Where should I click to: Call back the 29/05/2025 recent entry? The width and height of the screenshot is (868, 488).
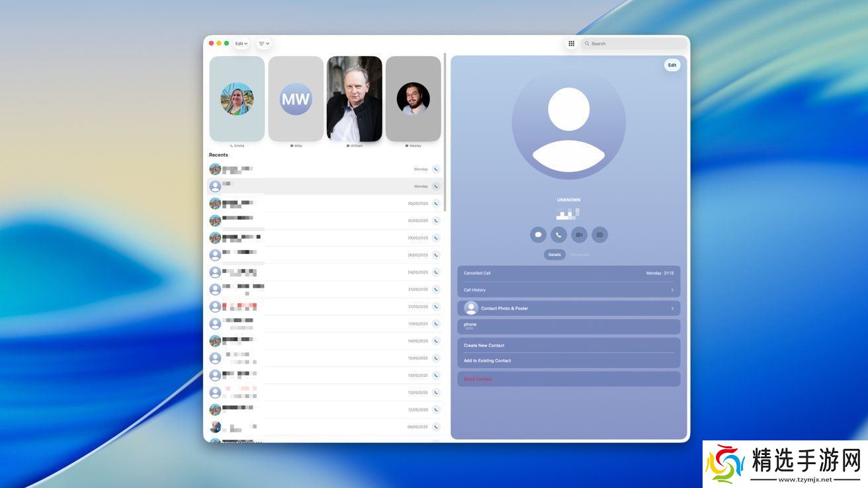coord(436,238)
